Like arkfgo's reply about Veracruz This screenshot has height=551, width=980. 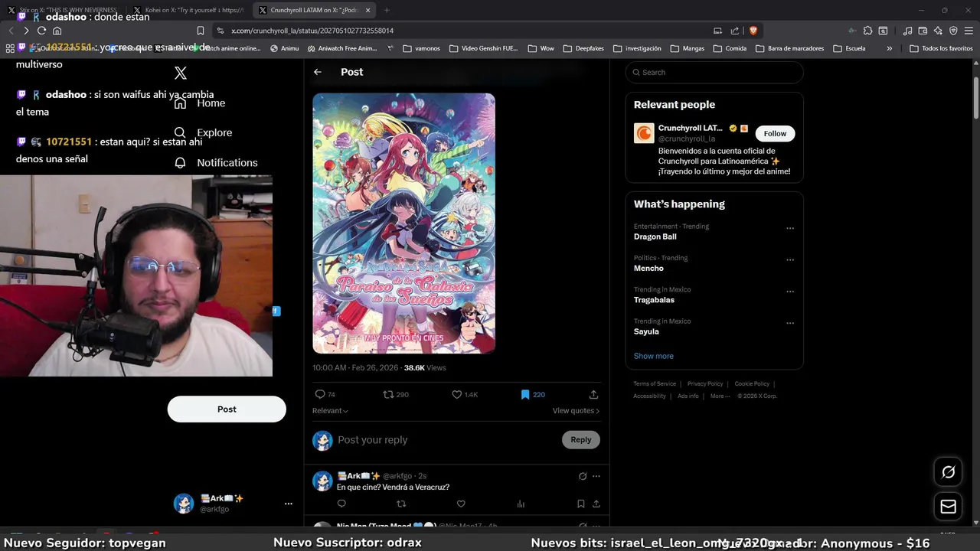(461, 504)
